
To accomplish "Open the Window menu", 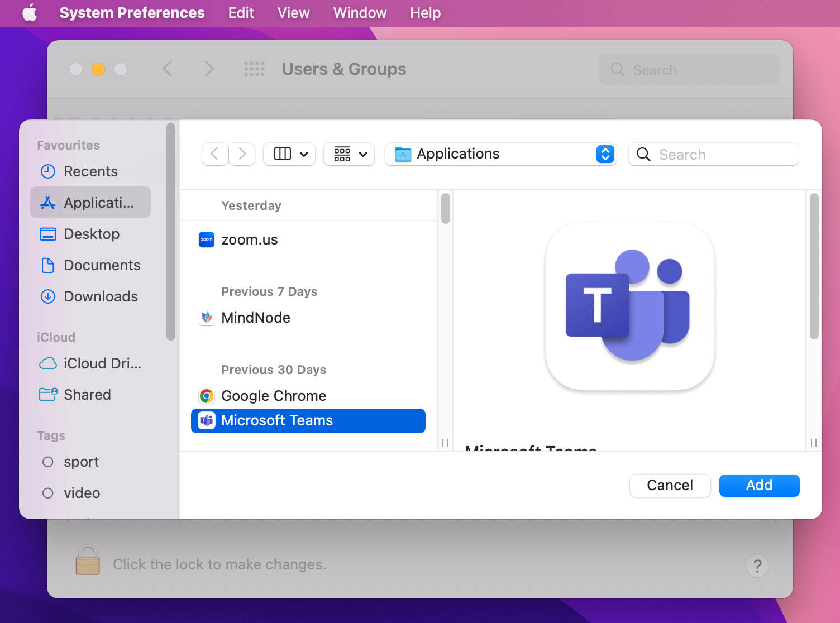I will [x=360, y=12].
